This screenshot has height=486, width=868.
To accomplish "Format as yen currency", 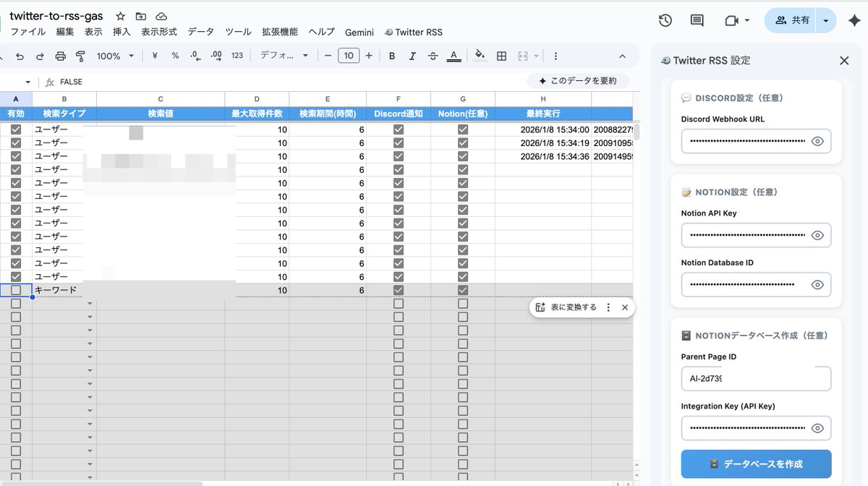I will (155, 56).
